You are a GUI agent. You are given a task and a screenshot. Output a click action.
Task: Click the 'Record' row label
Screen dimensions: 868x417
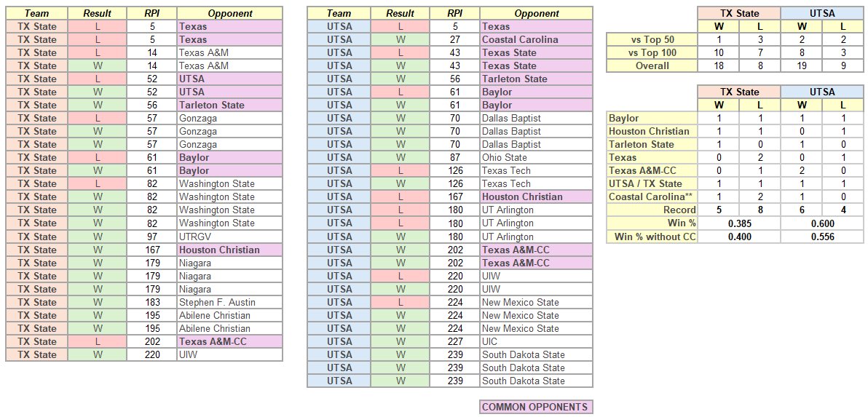pos(652,211)
